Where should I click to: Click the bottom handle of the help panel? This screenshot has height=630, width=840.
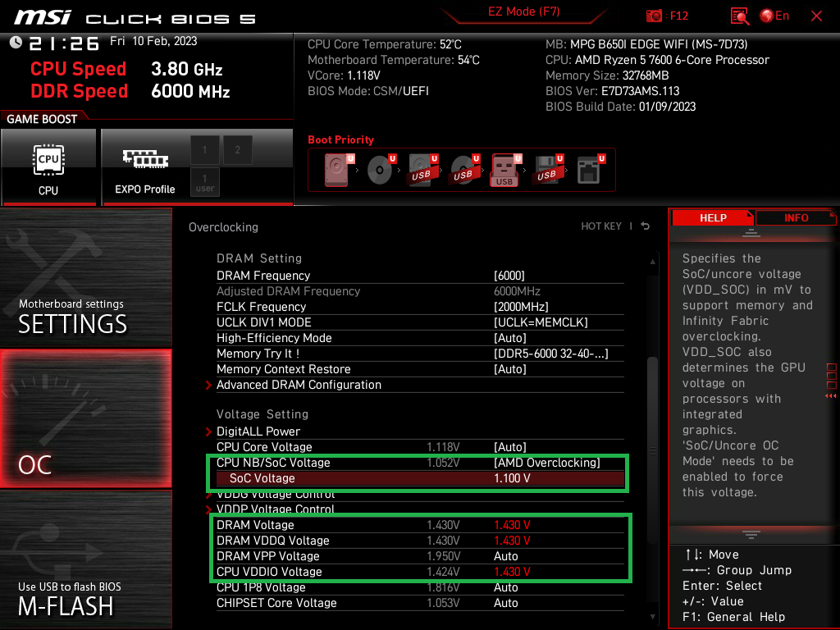point(751,535)
